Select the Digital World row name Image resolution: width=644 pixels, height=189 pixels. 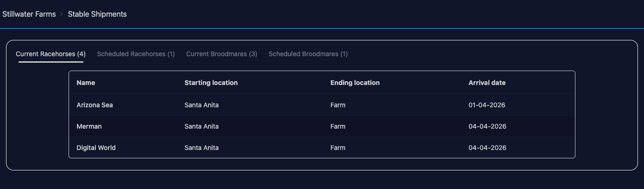pyautogui.click(x=96, y=148)
